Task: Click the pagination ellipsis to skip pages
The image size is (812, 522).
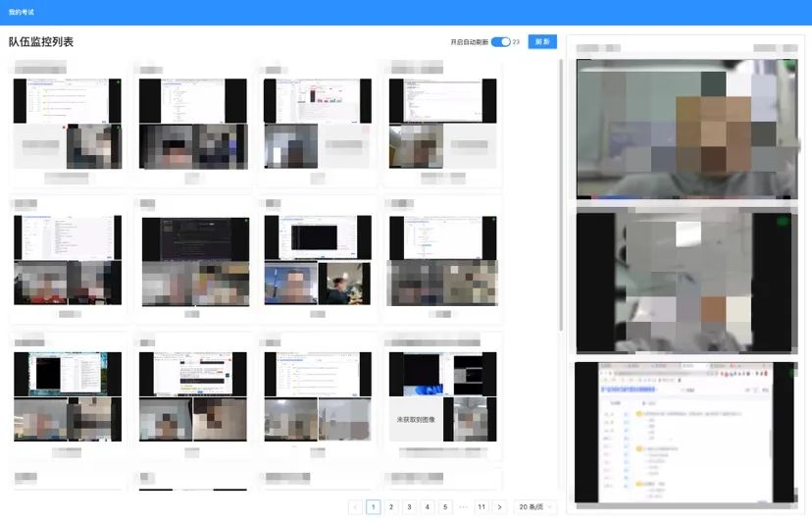Action: click(464, 507)
